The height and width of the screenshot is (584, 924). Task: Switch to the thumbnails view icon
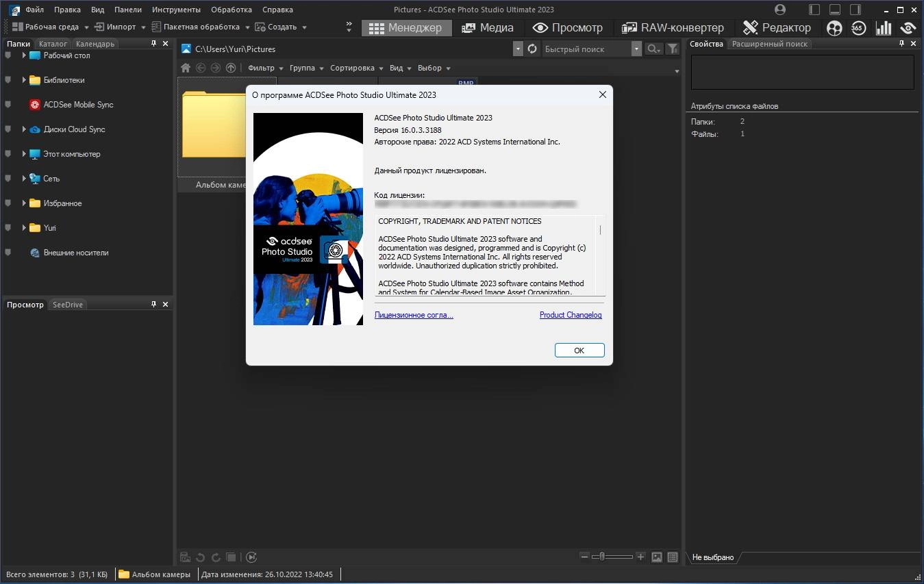coord(657,557)
